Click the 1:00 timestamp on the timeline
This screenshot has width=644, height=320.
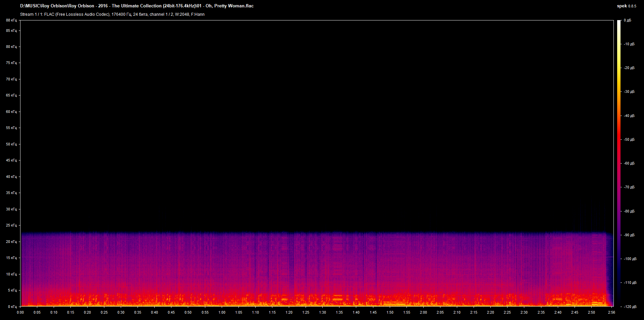[x=222, y=312]
